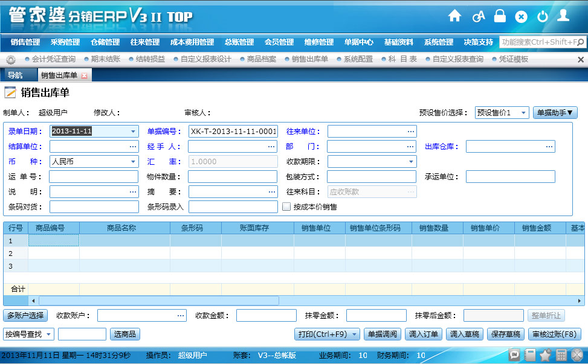Open the 仓储管理 menu
The image size is (588, 364).
105,42
